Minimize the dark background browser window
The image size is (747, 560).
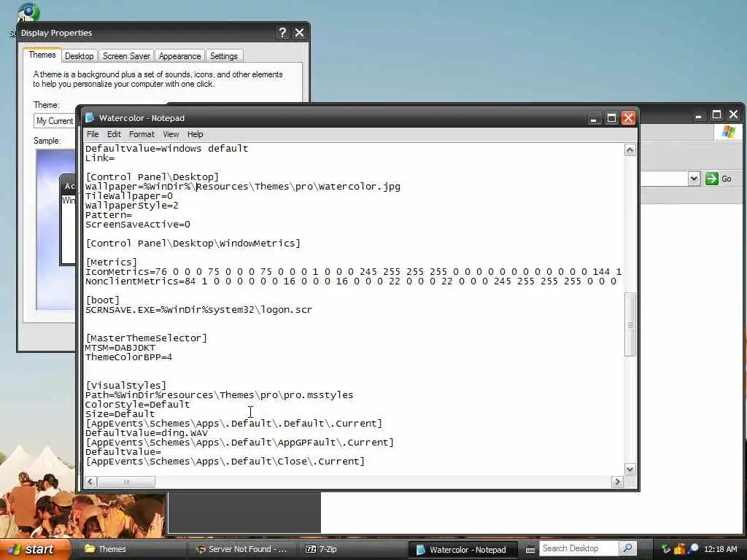coord(698,114)
